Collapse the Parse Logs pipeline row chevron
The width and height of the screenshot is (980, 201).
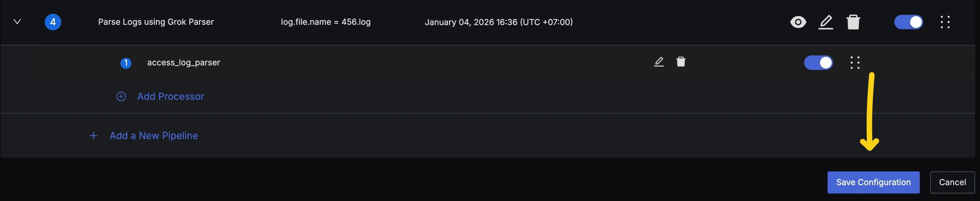click(17, 22)
